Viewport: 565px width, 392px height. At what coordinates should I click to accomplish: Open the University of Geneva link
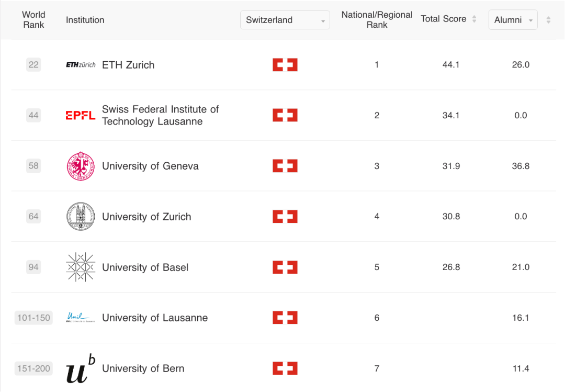click(150, 166)
